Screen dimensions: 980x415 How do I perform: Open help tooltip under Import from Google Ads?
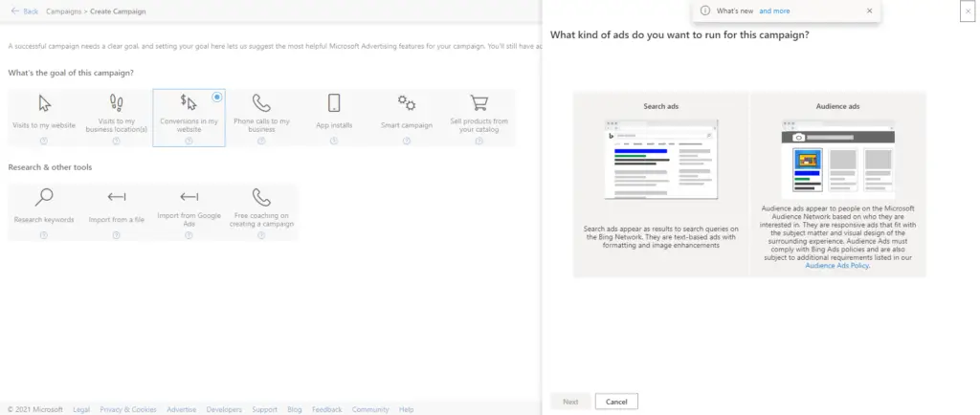tap(189, 235)
